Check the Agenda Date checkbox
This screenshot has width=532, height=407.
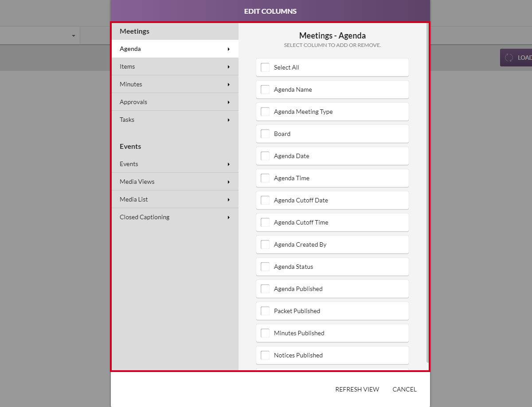(265, 156)
